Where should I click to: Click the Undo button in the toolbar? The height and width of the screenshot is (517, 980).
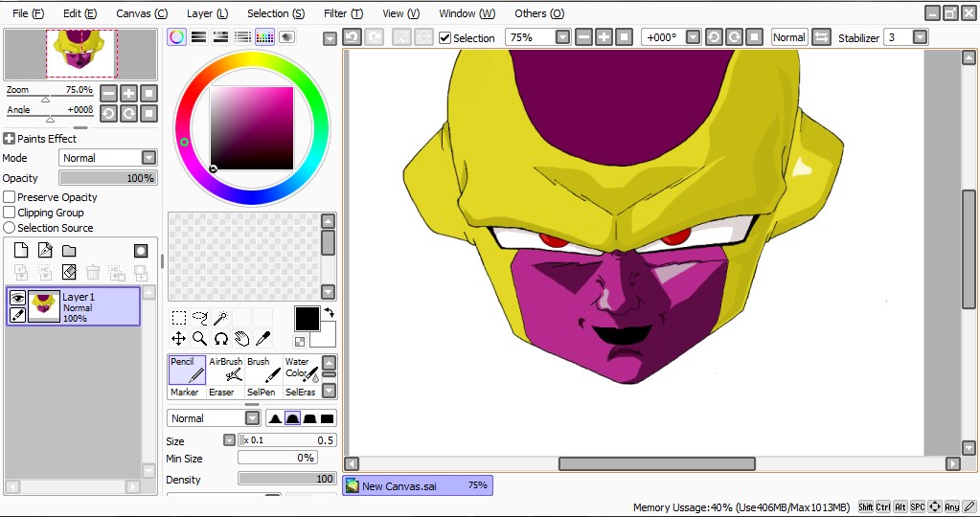(353, 37)
